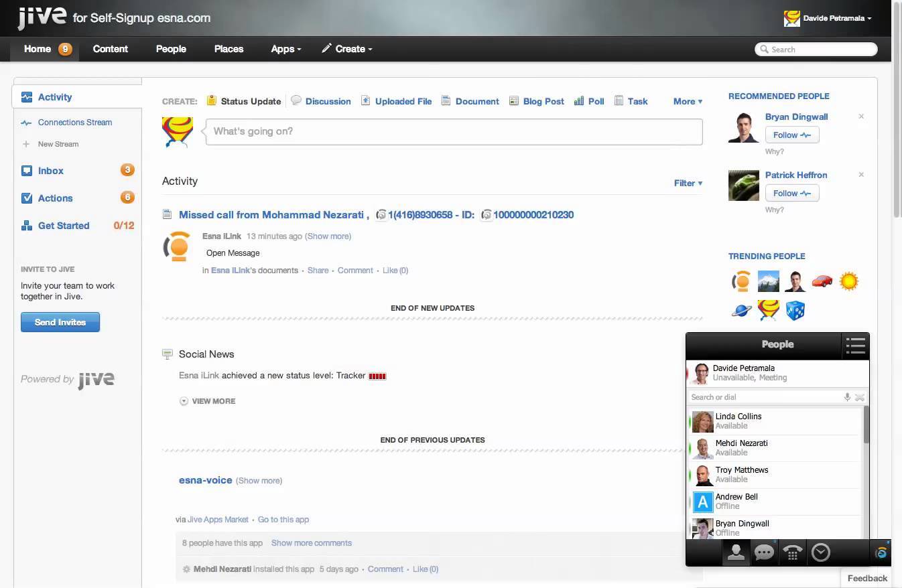Show more of esna-voice entry

[x=259, y=481]
